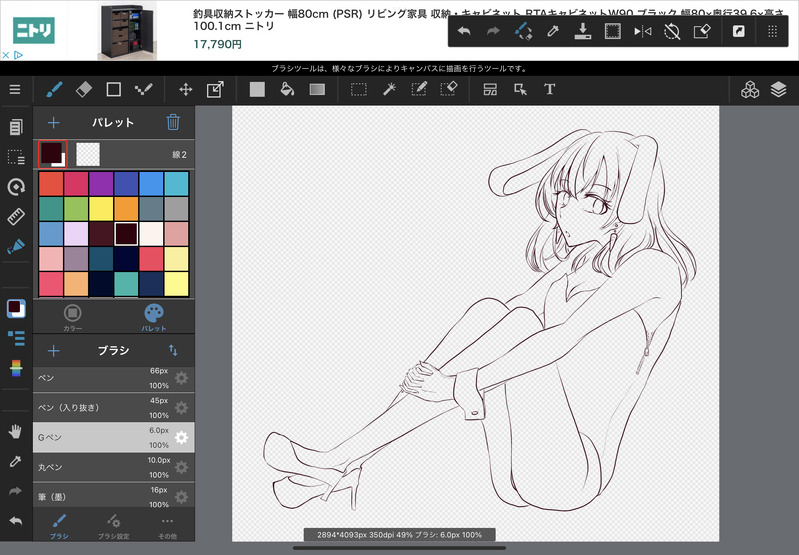Select the Brush tool in toolbar

pyautogui.click(x=54, y=90)
